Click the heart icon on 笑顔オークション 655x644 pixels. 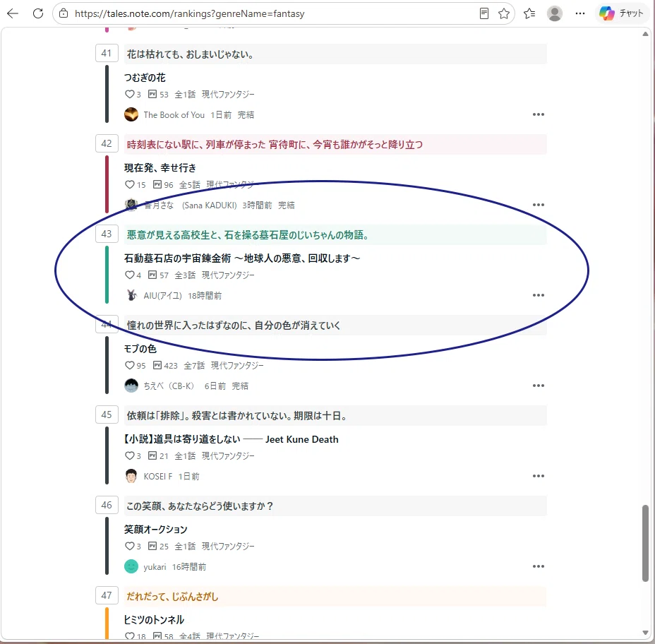coord(129,546)
